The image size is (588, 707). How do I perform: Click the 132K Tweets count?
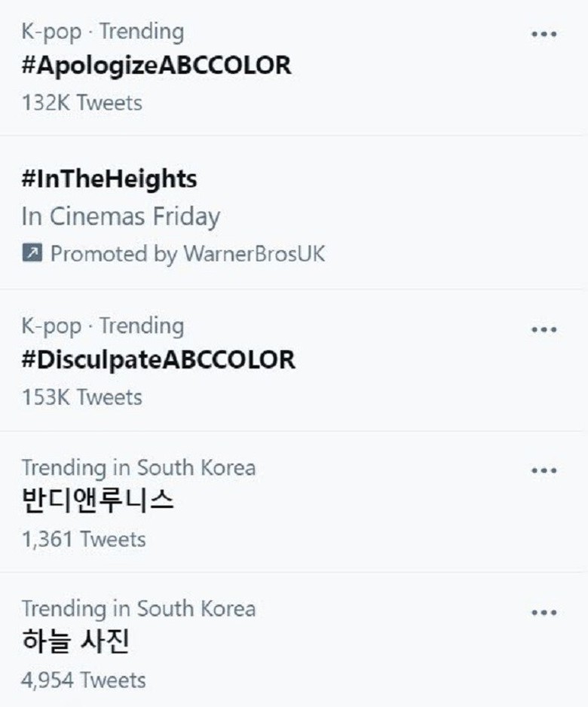click(82, 102)
